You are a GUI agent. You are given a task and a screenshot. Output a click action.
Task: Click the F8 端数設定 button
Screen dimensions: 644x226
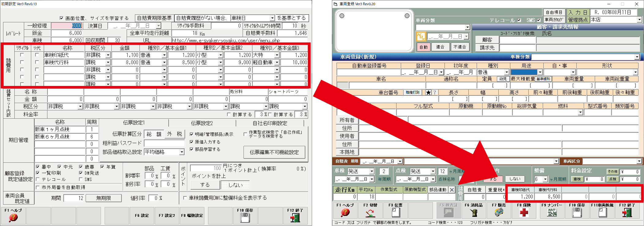(192, 215)
